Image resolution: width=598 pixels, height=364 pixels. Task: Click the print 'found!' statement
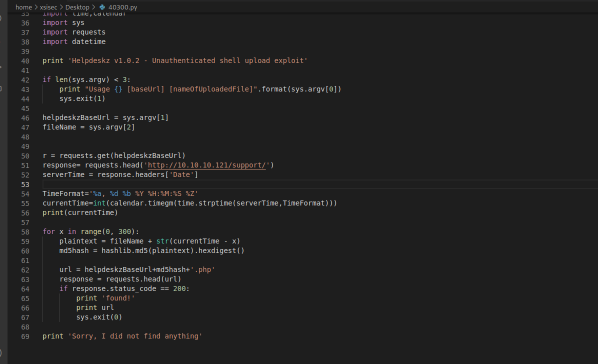105,298
